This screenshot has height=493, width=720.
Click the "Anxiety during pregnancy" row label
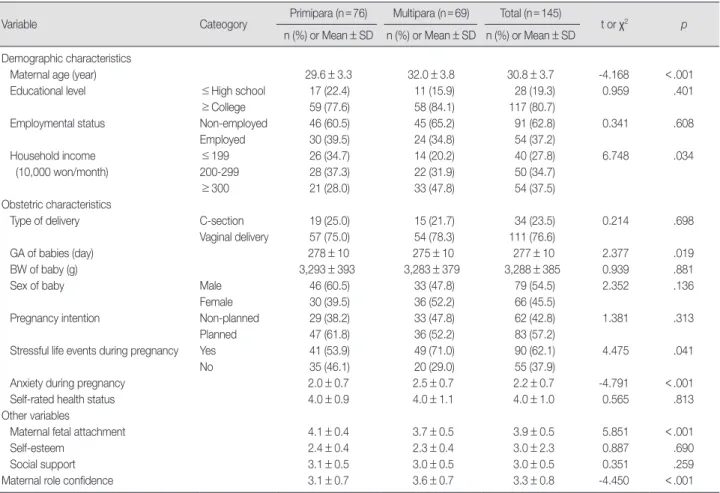(68, 383)
